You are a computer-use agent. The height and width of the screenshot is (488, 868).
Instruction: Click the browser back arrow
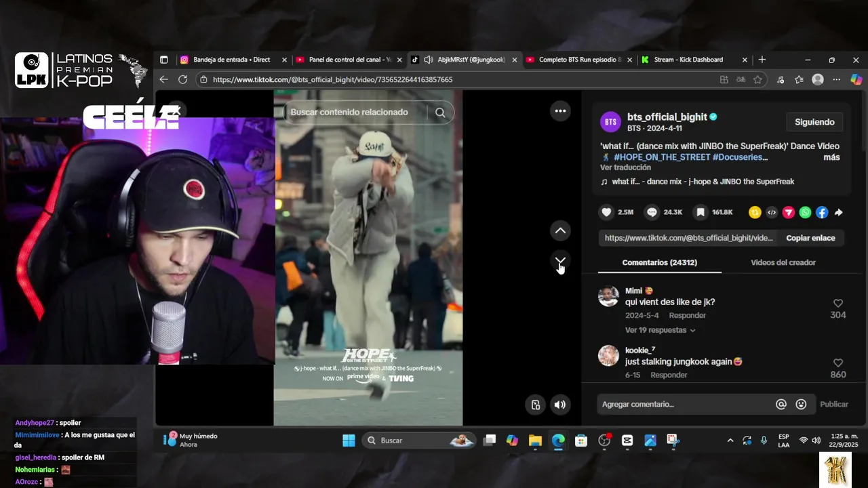tap(163, 79)
